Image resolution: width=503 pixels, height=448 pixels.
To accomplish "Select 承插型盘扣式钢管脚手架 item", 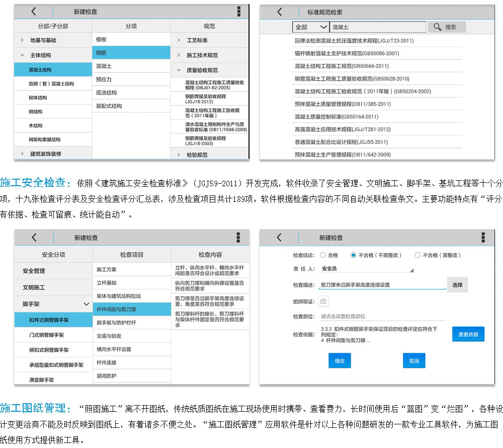I will (x=53, y=364).
